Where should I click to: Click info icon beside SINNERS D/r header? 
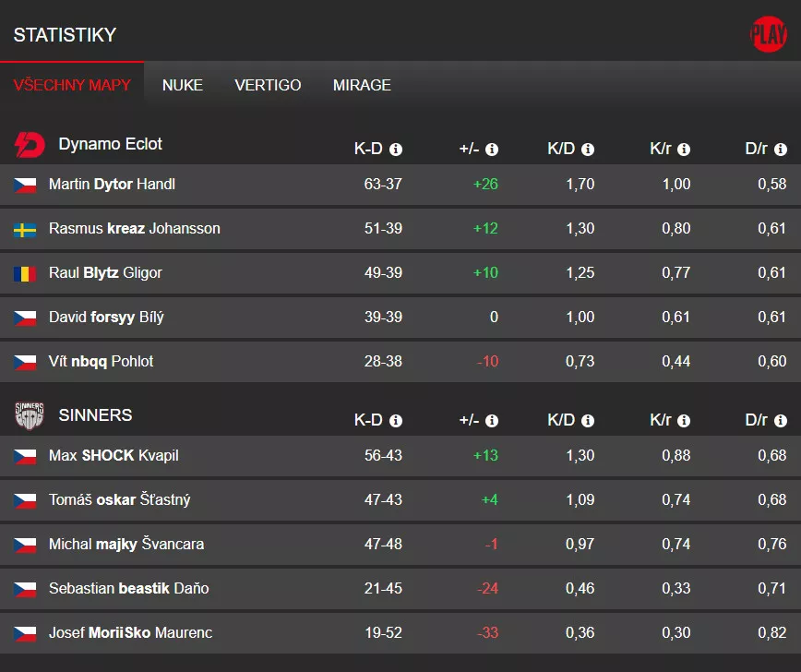[x=780, y=421]
